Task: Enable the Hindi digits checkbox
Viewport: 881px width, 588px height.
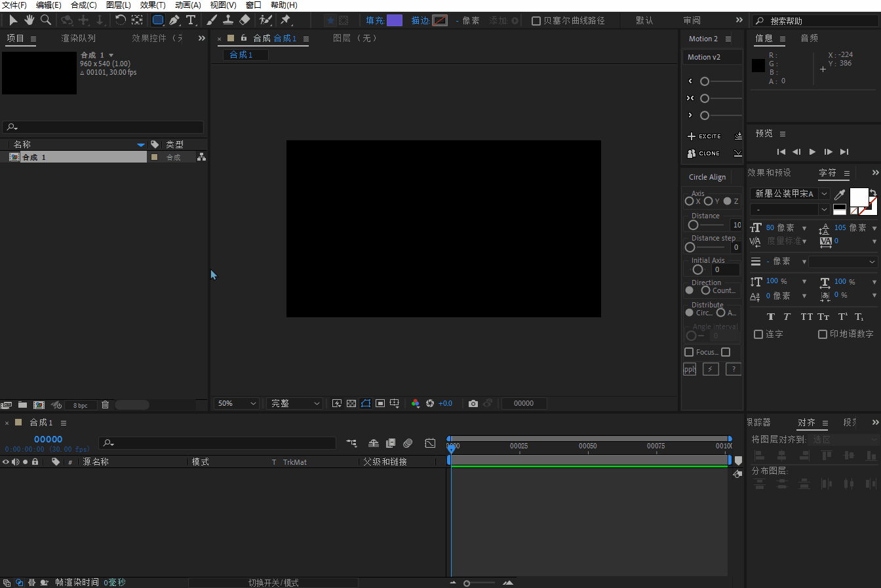Action: tap(823, 334)
